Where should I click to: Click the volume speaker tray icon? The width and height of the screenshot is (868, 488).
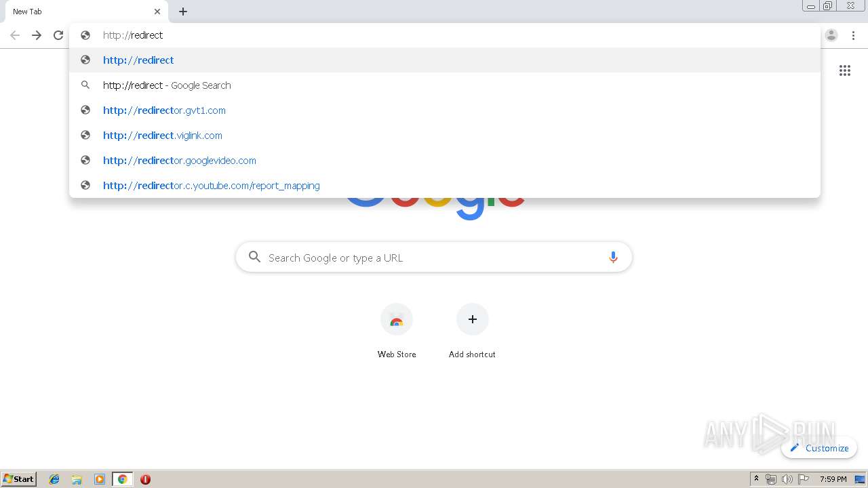point(787,479)
